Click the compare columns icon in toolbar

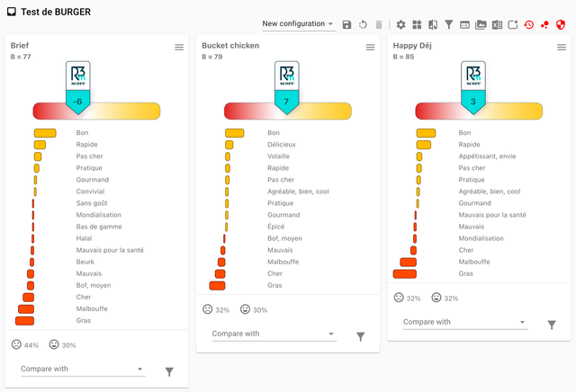(433, 24)
